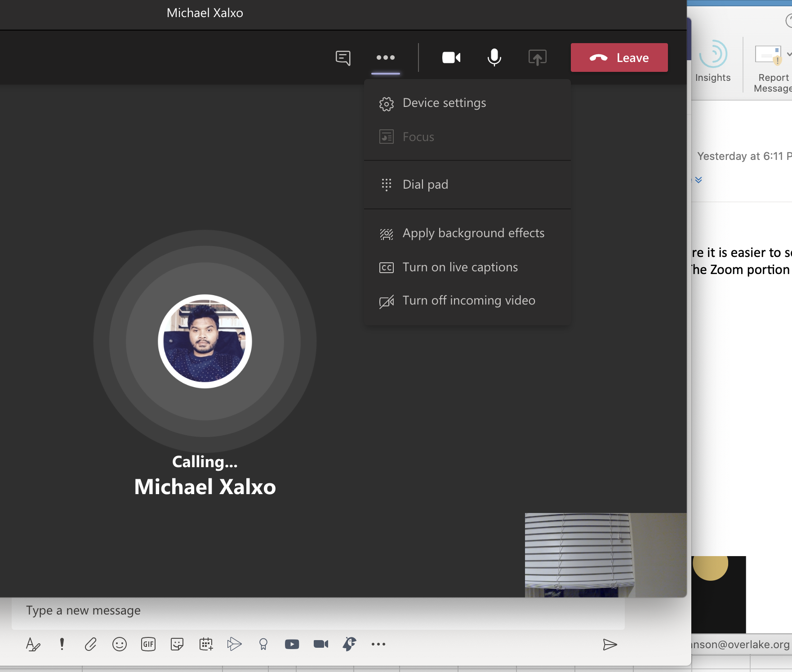Image resolution: width=792 pixels, height=672 pixels.
Task: Open the emoji picker
Action: [120, 645]
